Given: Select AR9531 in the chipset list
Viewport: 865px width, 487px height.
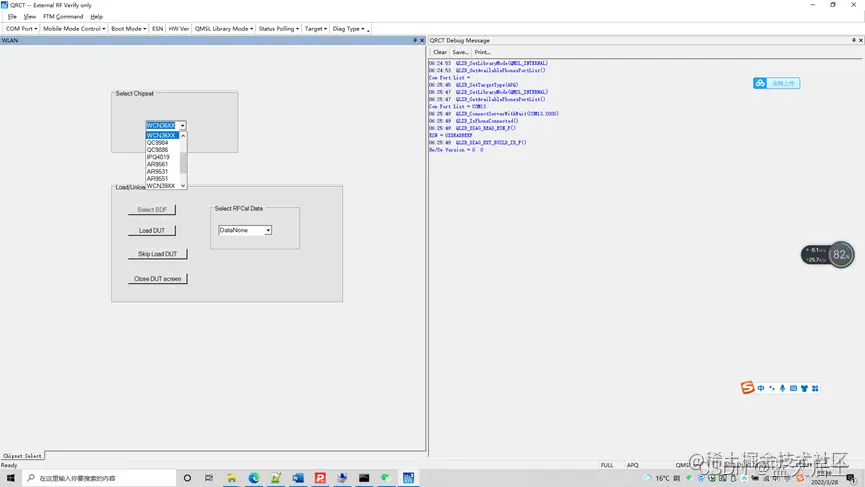Looking at the screenshot, I should pyautogui.click(x=162, y=172).
